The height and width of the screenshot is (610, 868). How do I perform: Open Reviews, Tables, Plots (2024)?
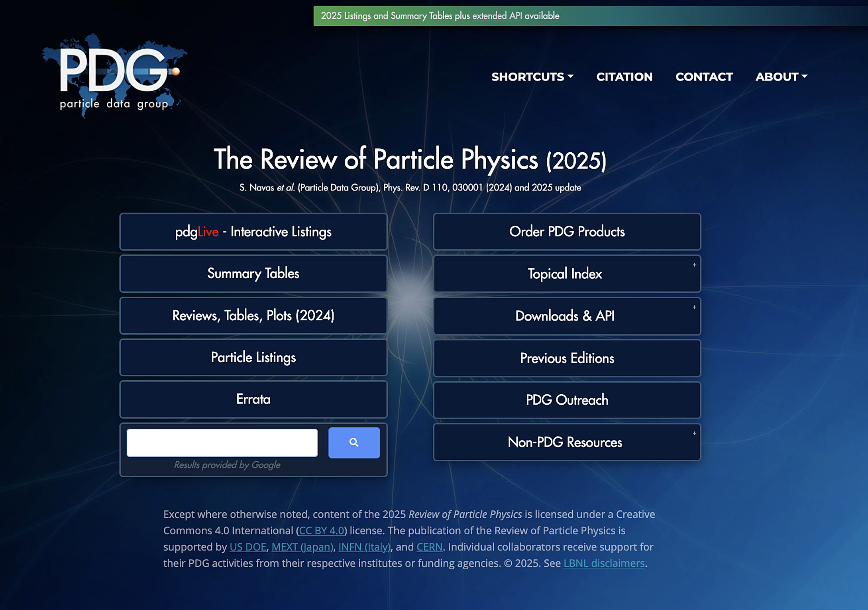(253, 315)
